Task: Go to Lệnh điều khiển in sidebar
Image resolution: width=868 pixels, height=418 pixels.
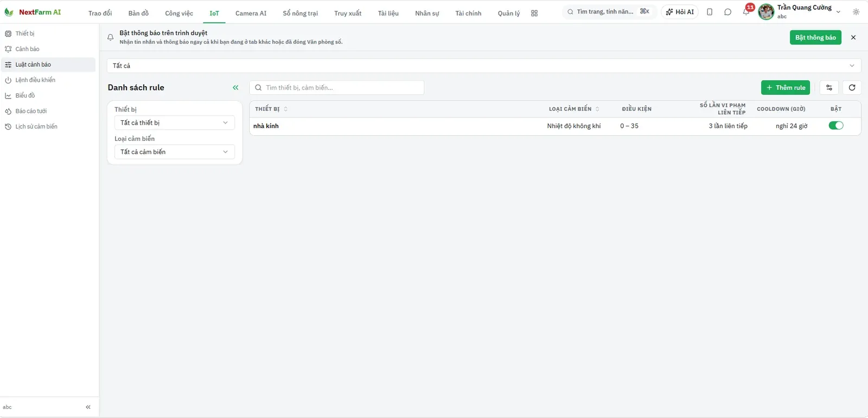Action: click(x=48, y=80)
